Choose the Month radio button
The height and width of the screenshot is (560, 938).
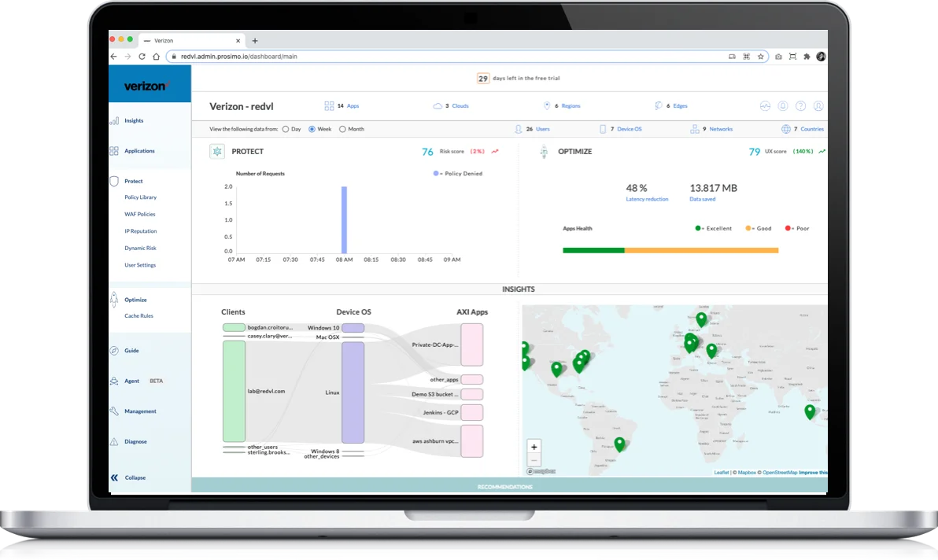click(342, 129)
